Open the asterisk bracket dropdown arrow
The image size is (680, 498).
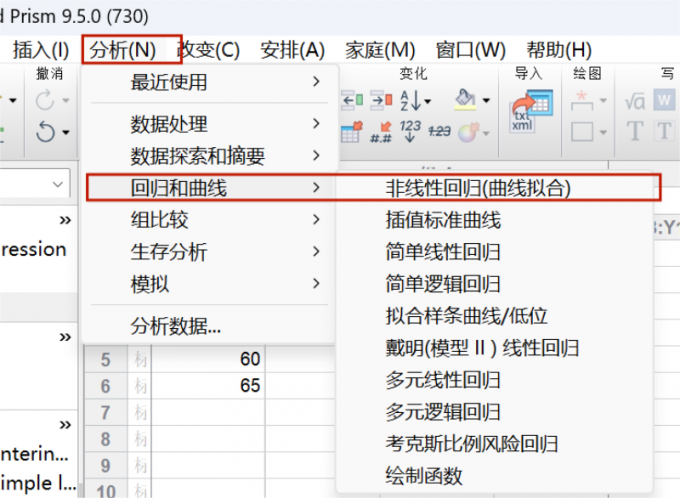pyautogui.click(x=603, y=101)
